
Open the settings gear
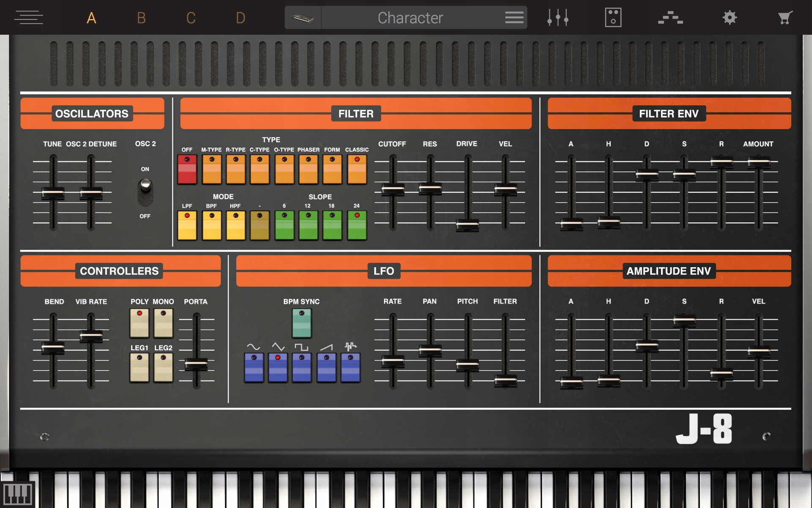pyautogui.click(x=729, y=18)
